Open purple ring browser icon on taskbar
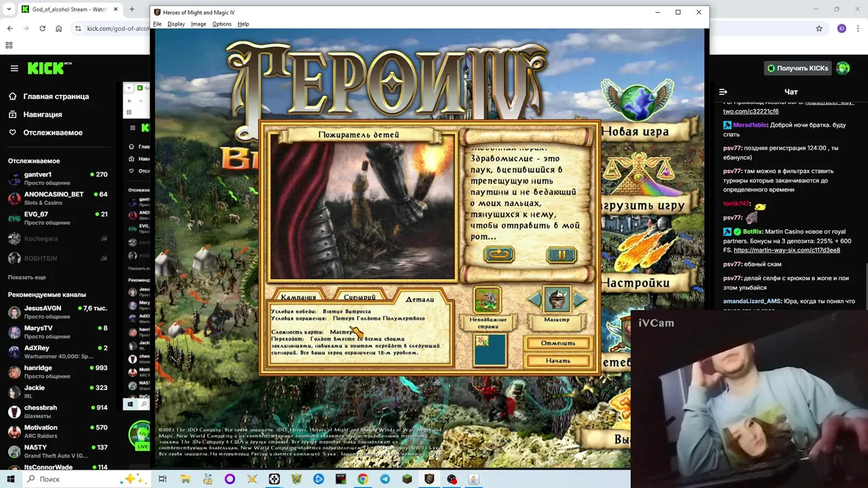Screen dimensions: 868x488 tap(230, 479)
